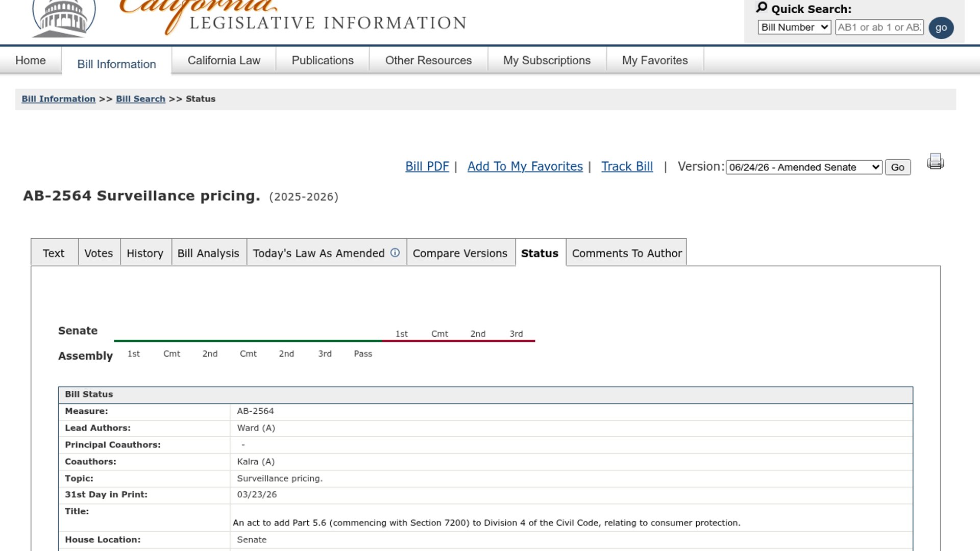Click the printer icon to print page

pyautogui.click(x=935, y=162)
